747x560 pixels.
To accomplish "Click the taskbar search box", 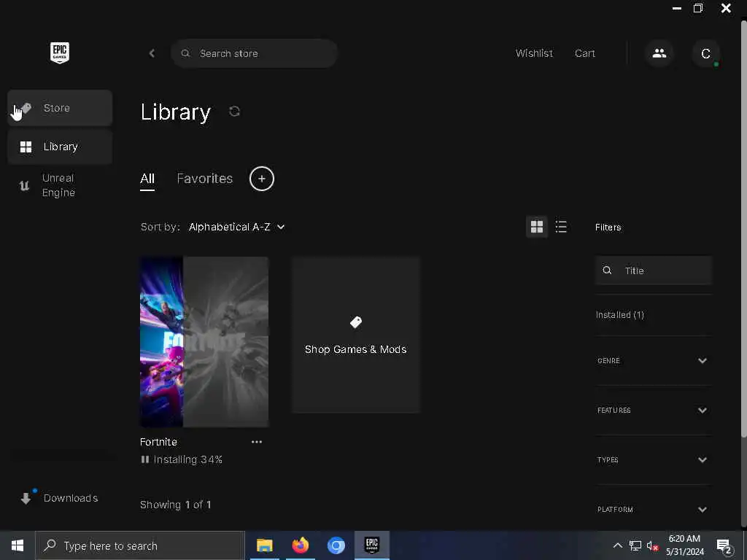I will click(140, 545).
